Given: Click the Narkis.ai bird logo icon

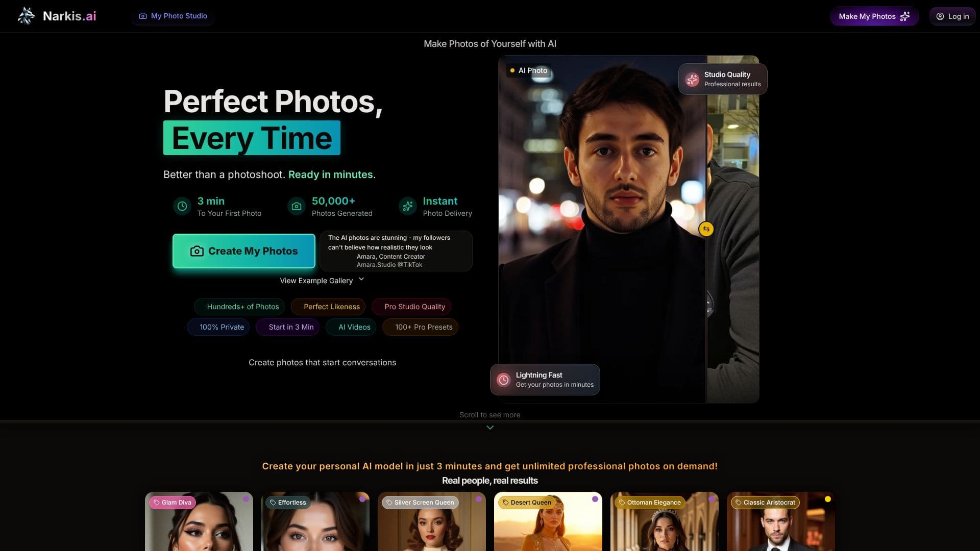Looking at the screenshot, I should click(26, 16).
